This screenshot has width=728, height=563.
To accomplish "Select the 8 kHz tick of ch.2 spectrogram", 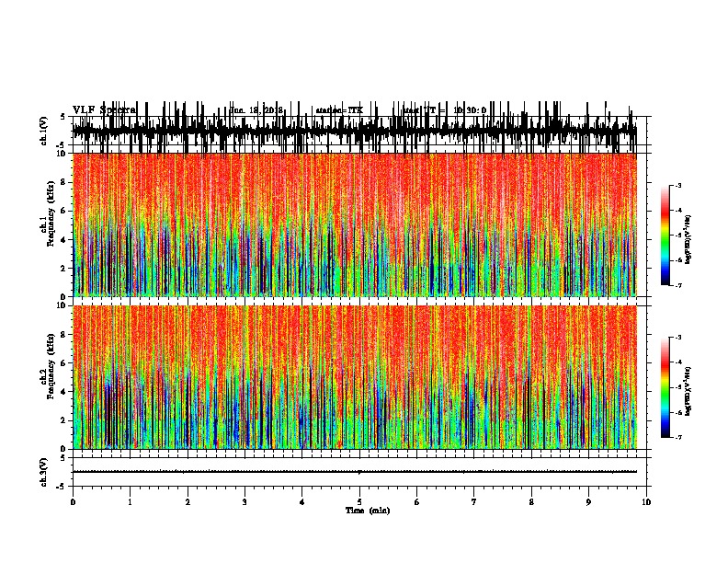I will [63, 335].
